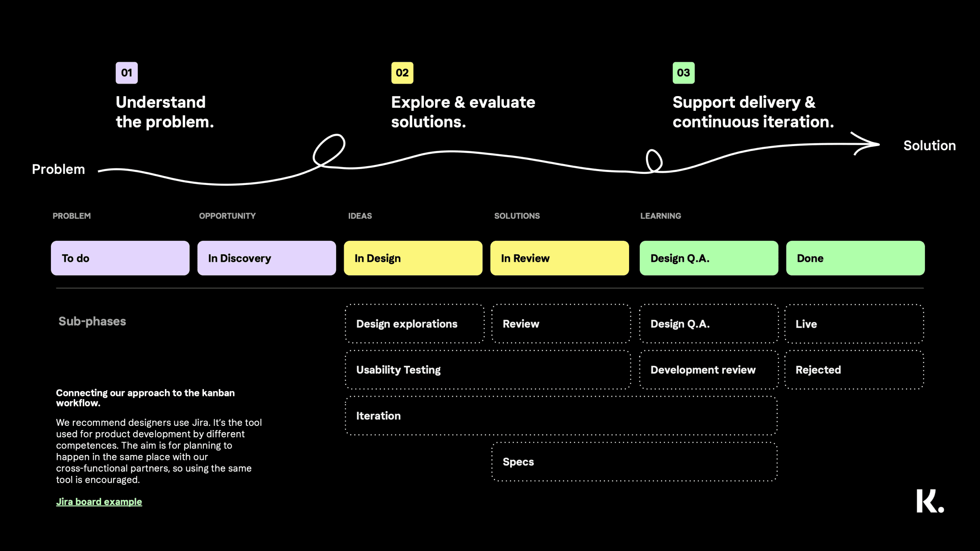Select the Live sub-phase box
The width and height of the screenshot is (980, 551).
coord(854,324)
